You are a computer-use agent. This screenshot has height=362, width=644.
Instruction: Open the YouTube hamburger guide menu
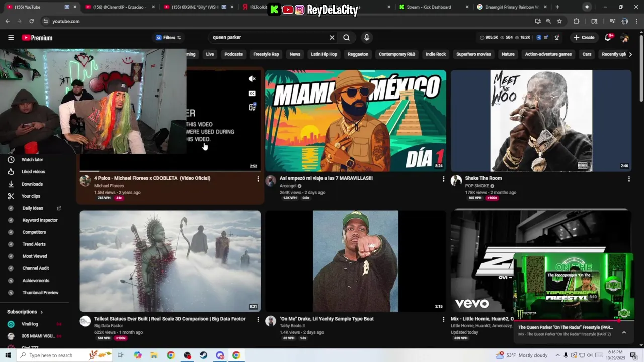click(x=11, y=38)
